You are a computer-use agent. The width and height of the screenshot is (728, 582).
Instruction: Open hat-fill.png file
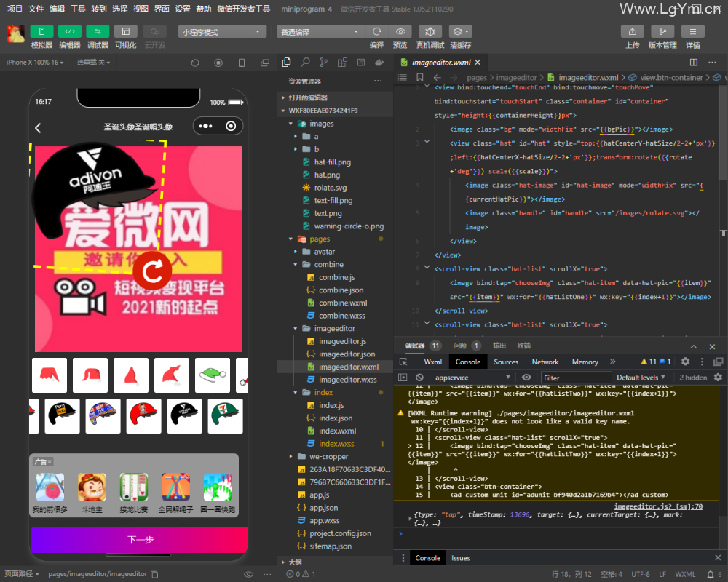point(333,162)
